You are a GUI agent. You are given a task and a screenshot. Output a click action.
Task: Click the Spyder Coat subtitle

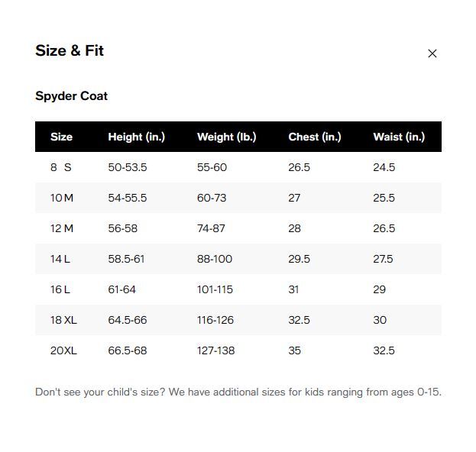click(x=71, y=96)
